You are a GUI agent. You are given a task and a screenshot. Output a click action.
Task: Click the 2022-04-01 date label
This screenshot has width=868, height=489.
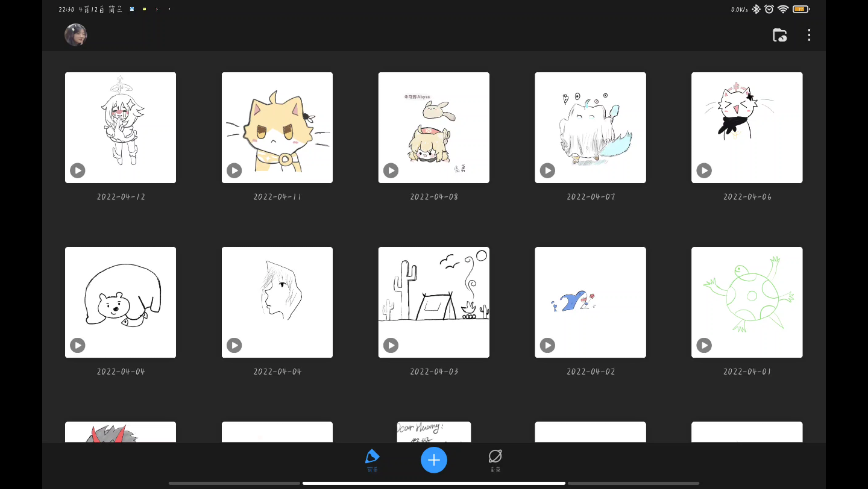(747, 372)
